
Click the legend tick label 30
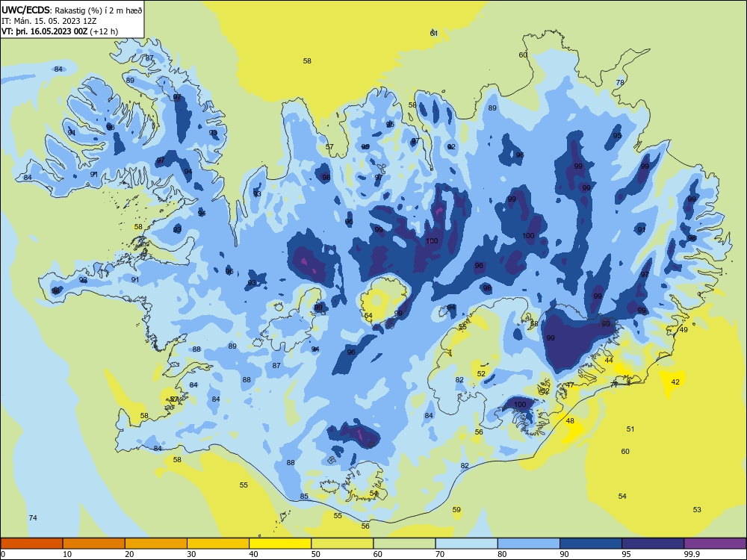(x=191, y=554)
